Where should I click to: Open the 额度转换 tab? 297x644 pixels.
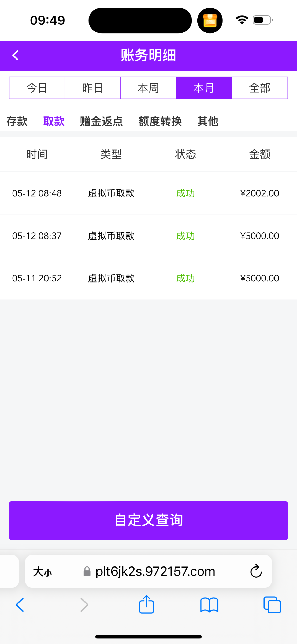[160, 121]
